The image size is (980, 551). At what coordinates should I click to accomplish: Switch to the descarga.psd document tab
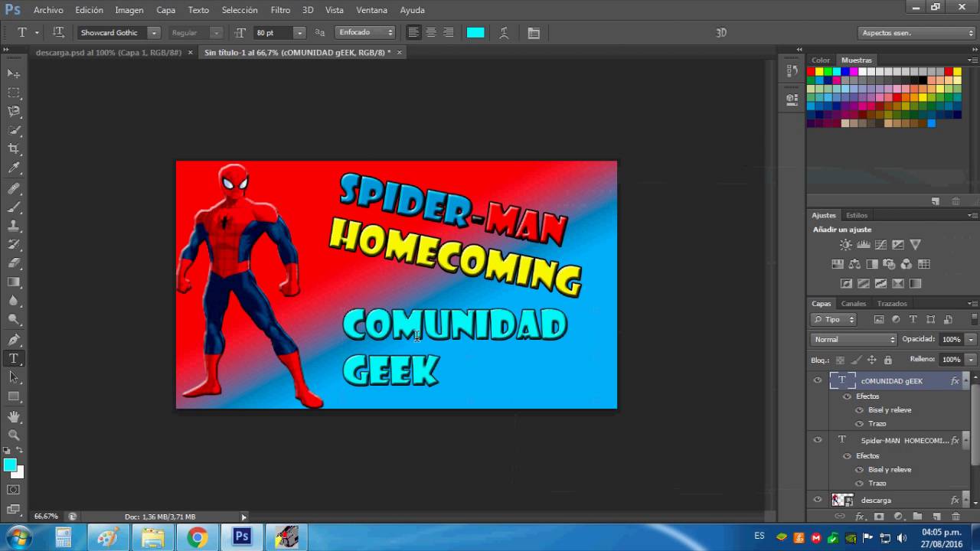click(108, 53)
